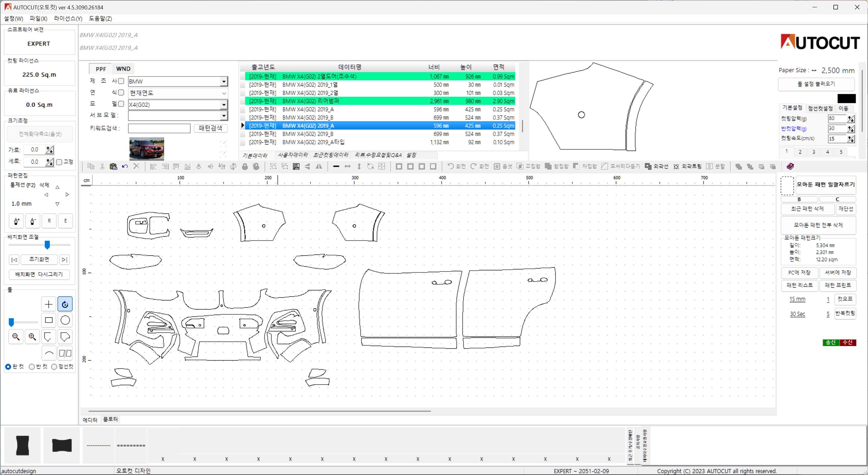Image resolution: width=868 pixels, height=475 pixels.
Task: Jump to first layout page arrow
Action: pyautogui.click(x=14, y=260)
